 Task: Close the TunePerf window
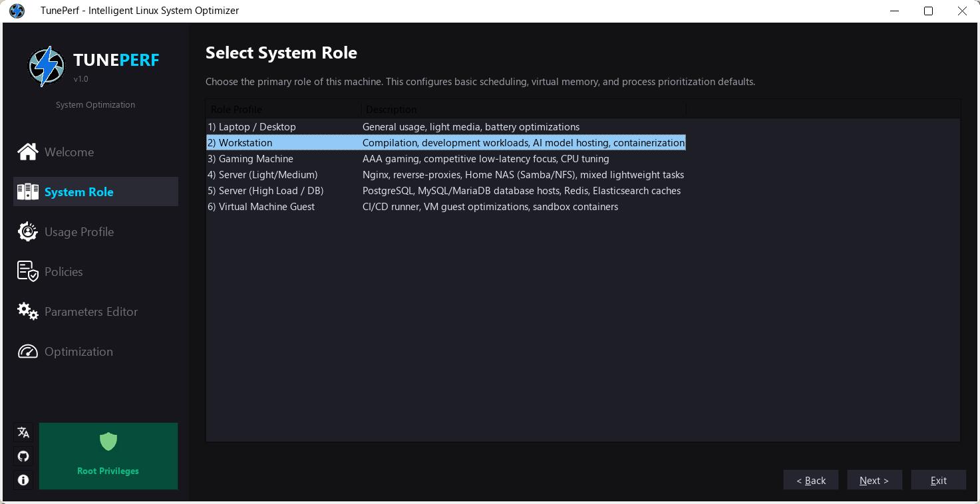(x=962, y=11)
